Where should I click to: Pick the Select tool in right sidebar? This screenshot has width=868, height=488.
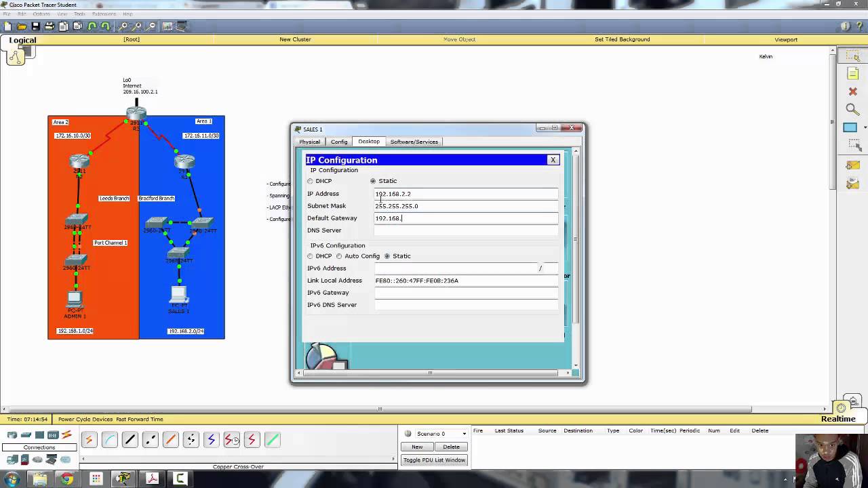[x=852, y=56]
